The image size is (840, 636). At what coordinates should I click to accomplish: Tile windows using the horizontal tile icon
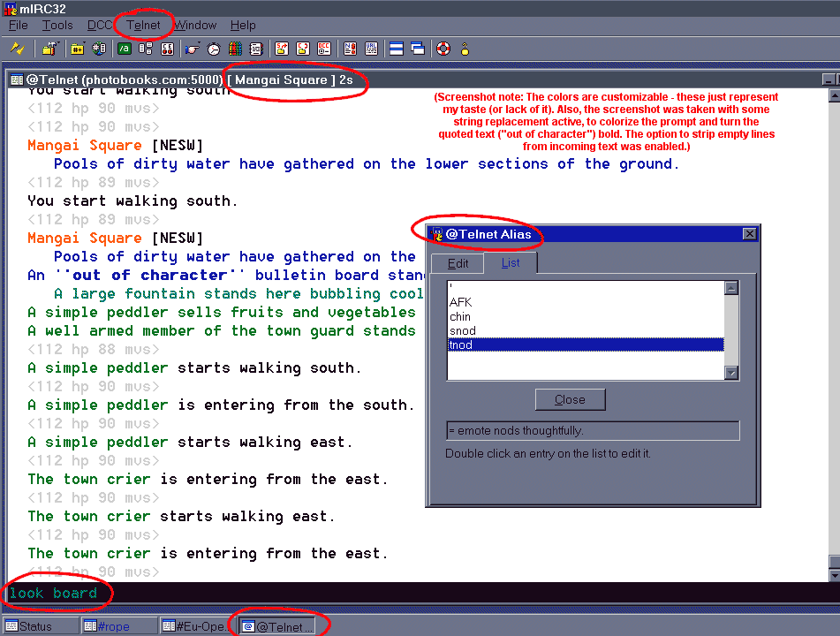click(397, 49)
